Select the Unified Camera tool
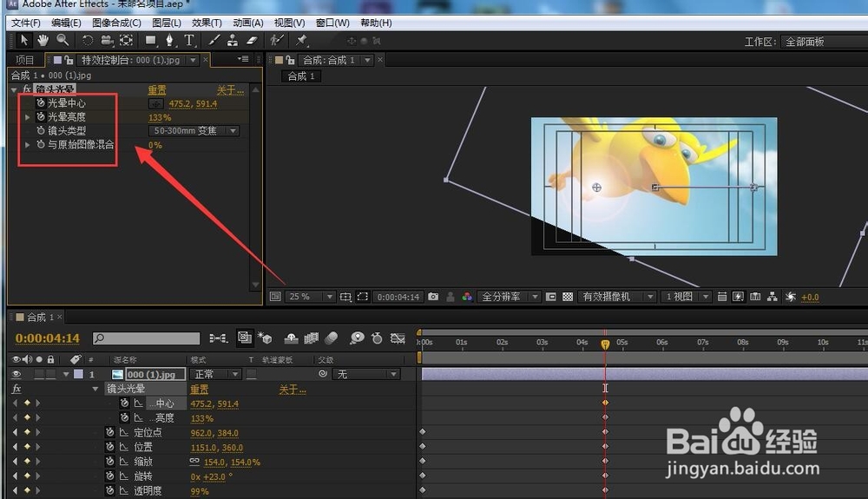This screenshot has height=499, width=868. [106, 40]
